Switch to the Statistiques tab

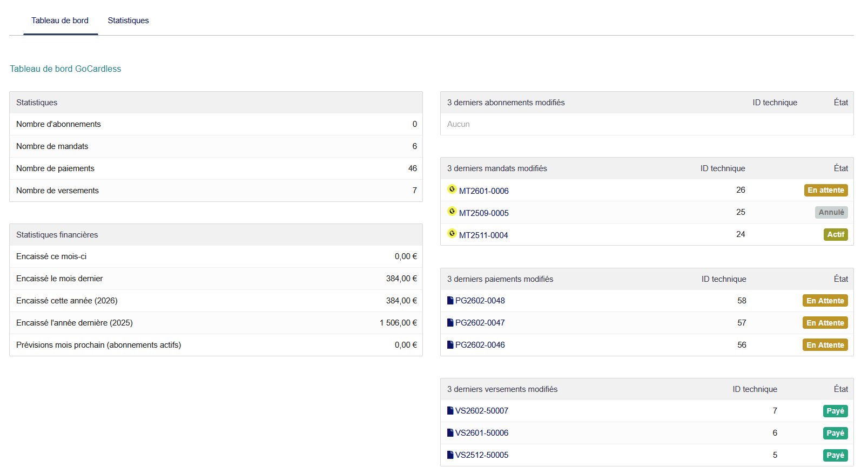click(x=128, y=21)
